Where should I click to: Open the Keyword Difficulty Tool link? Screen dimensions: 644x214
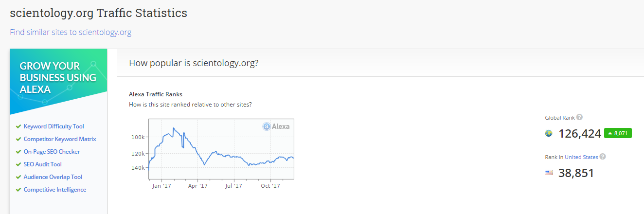pos(54,126)
